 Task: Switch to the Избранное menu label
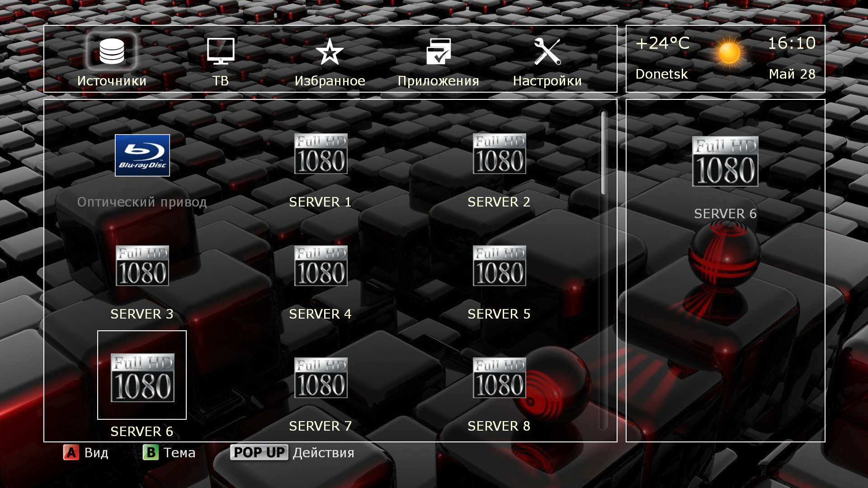click(x=330, y=81)
